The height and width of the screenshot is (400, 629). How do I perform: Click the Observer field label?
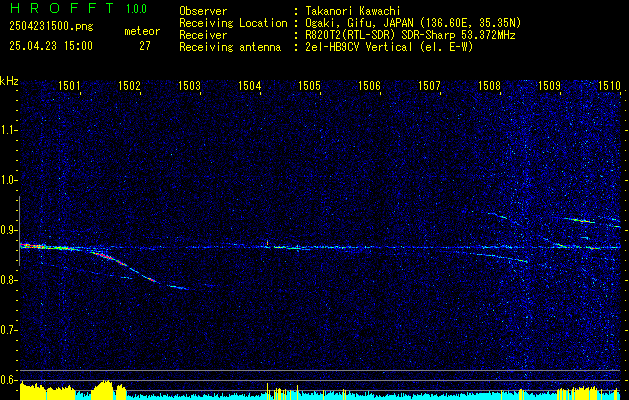pyautogui.click(x=203, y=11)
